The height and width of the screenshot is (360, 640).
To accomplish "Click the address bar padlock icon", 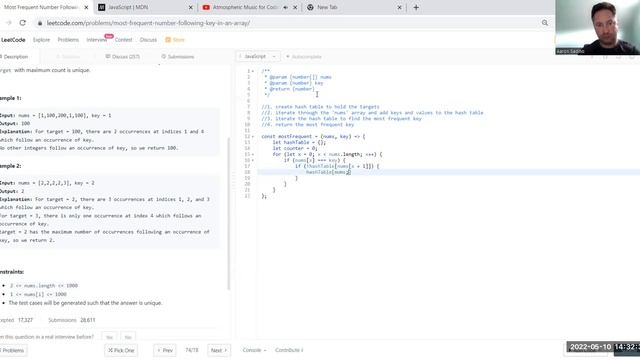I will 40,23.
